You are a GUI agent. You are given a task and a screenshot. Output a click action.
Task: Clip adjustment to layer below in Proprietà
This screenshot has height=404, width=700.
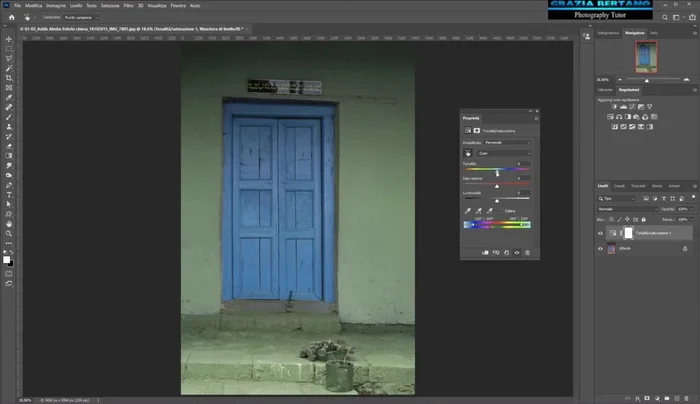[x=485, y=253]
